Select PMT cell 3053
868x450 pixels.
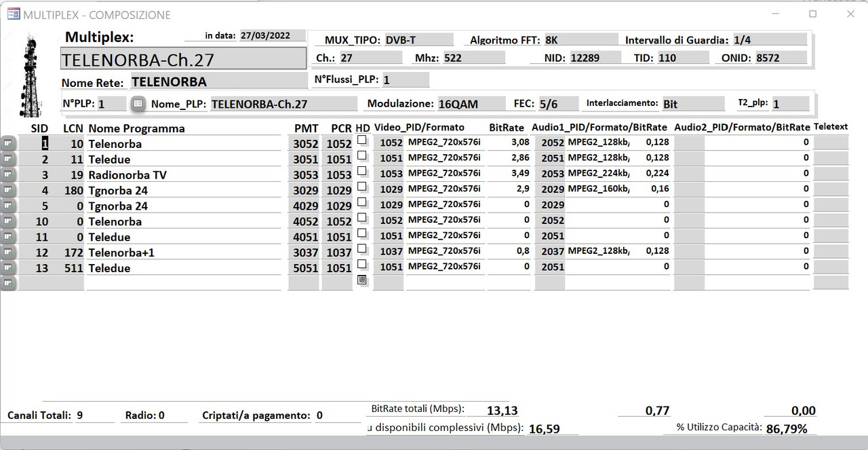coord(304,174)
